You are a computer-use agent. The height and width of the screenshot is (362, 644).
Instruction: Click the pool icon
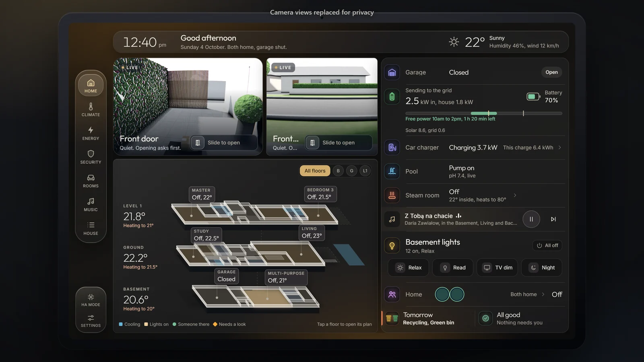(x=392, y=171)
